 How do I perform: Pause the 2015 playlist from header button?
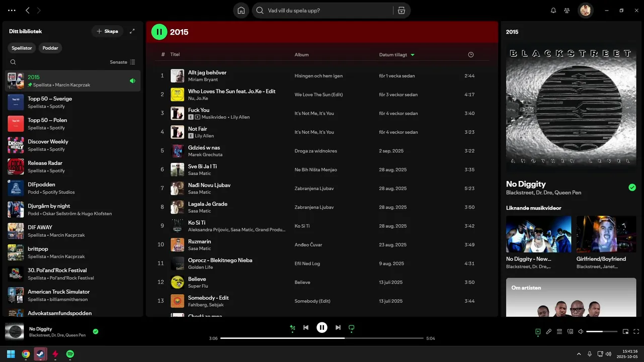(x=159, y=32)
